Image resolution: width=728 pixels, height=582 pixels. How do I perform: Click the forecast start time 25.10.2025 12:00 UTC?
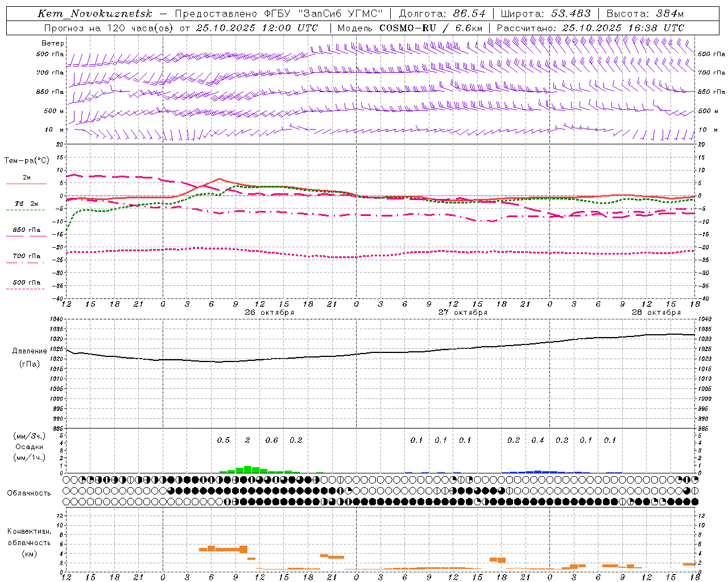coord(257,28)
